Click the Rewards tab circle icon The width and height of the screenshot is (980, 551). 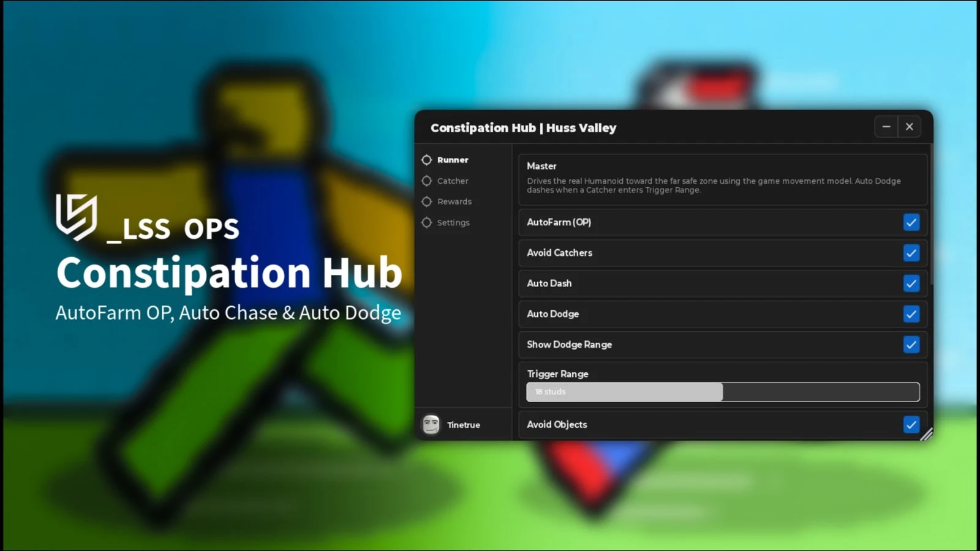coord(427,201)
